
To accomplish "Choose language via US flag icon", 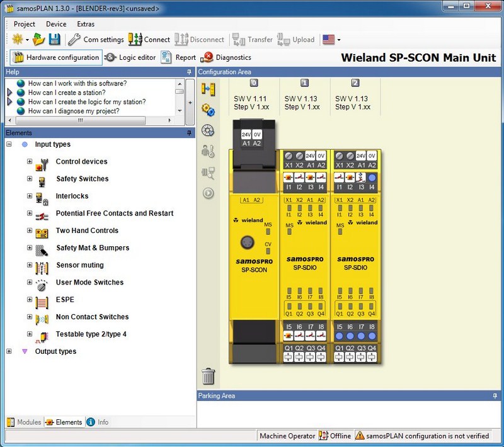I will 328,40.
